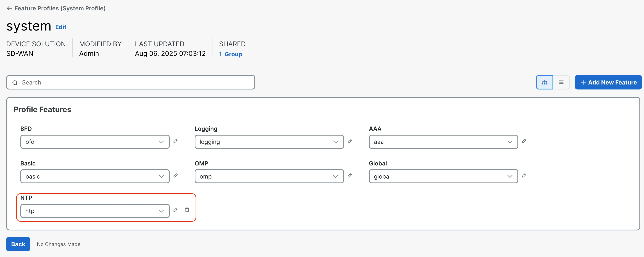Edit the Global feature via pencil icon

tap(524, 176)
